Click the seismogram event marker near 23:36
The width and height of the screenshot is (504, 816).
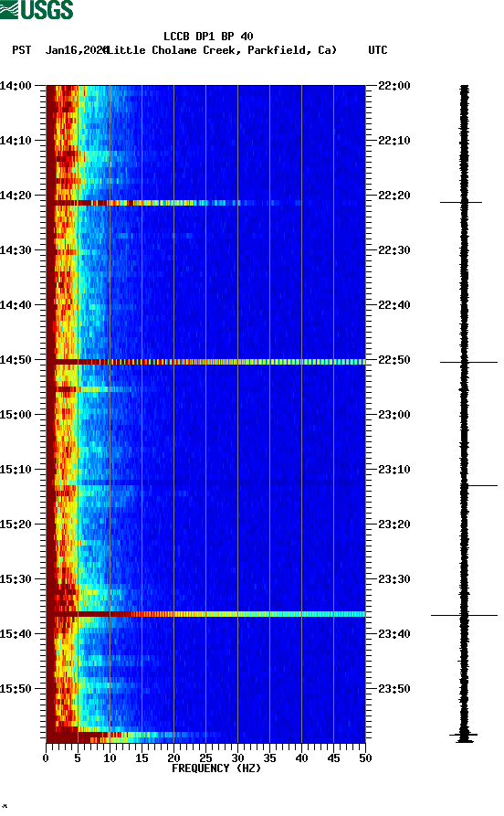464,615
